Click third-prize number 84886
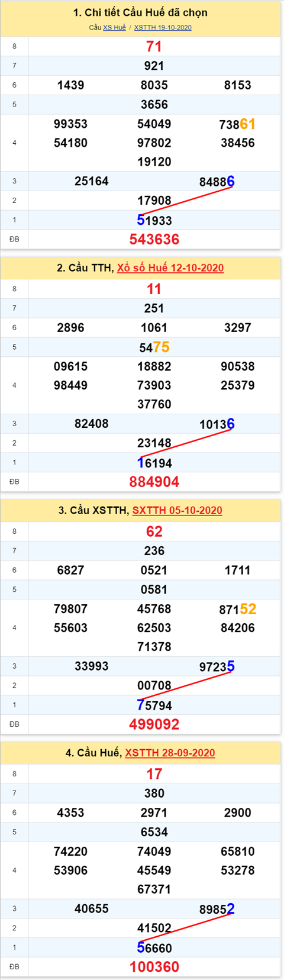This screenshot has width=284, height=980. 217,182
